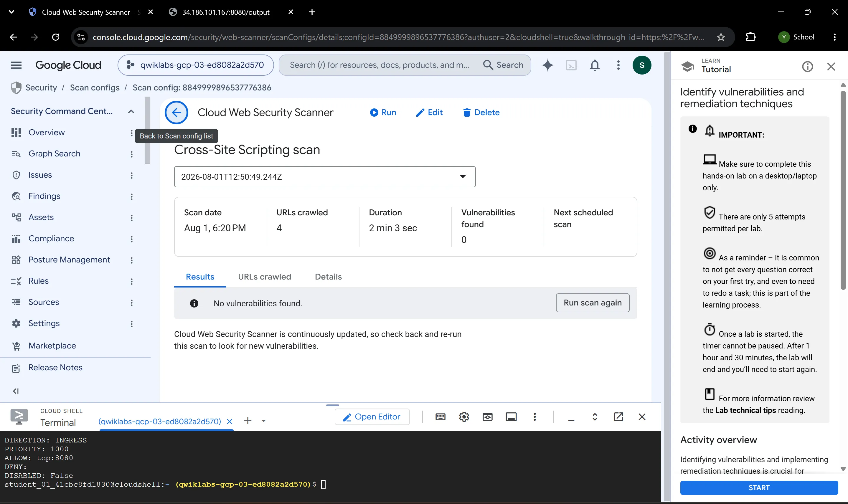Click the Security breadcrumb link
This screenshot has height=504, width=848.
41,87
